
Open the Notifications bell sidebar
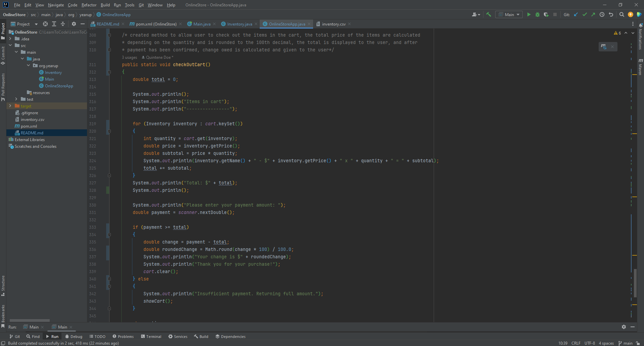(640, 36)
